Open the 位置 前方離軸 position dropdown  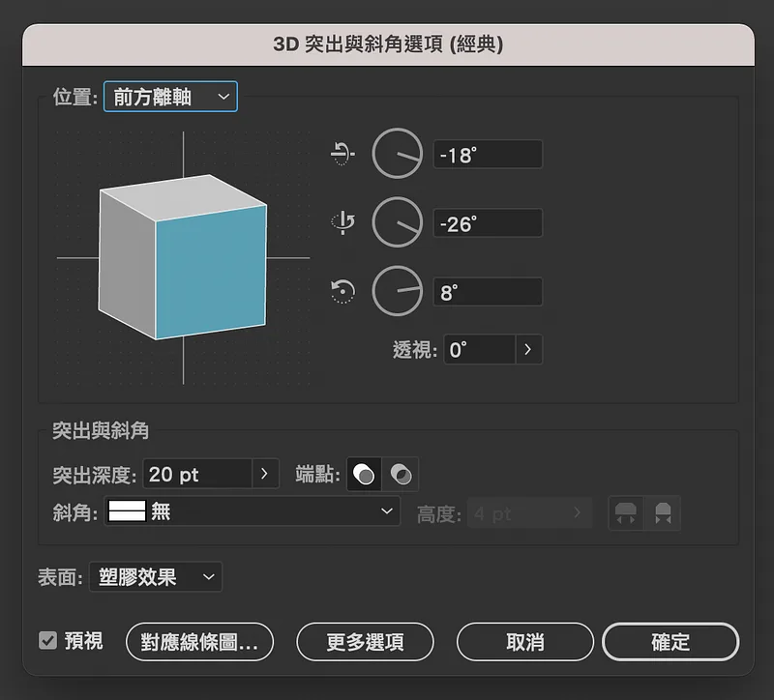[x=171, y=97]
